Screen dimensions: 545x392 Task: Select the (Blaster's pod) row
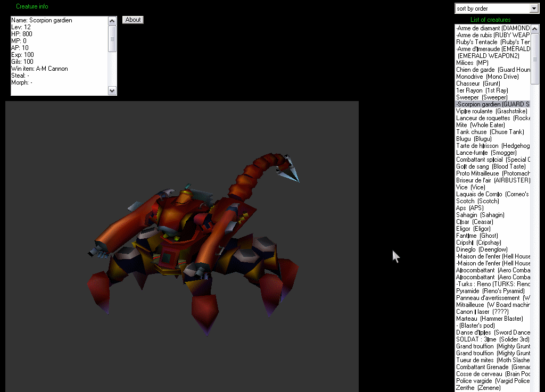click(493, 326)
